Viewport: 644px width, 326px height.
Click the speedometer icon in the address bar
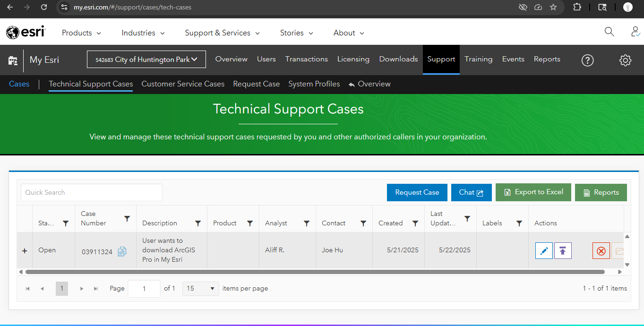tap(538, 7)
